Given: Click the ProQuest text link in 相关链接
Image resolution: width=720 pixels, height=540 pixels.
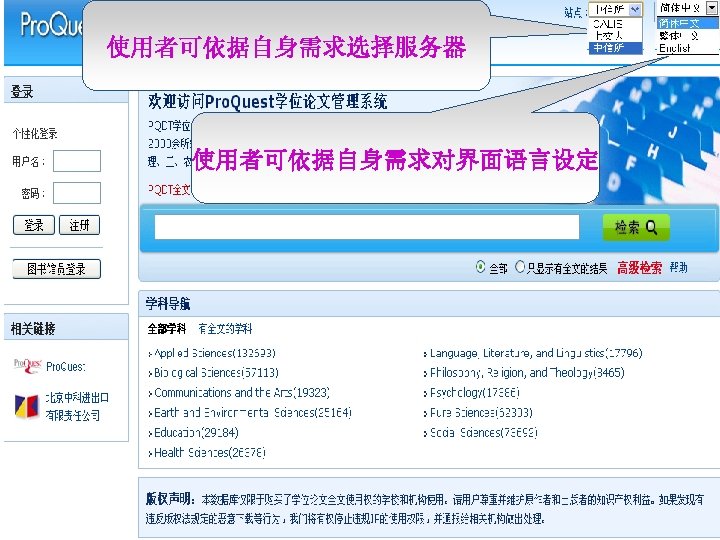Looking at the screenshot, I should (x=66, y=366).
